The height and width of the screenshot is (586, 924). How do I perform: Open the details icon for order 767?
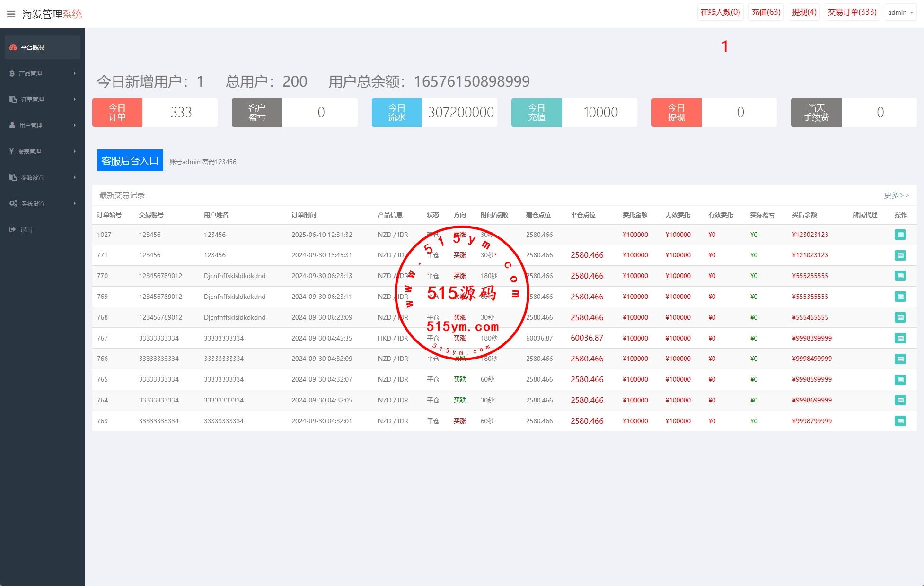pyautogui.click(x=900, y=338)
